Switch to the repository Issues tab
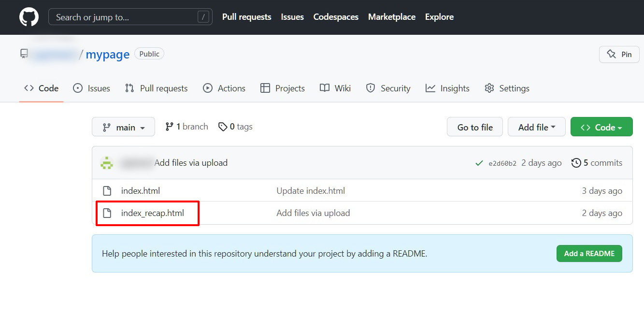The width and height of the screenshot is (644, 331). 91,88
